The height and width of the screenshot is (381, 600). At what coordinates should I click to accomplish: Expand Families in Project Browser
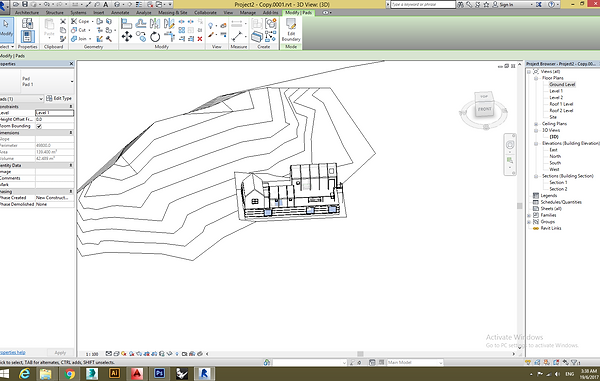tap(529, 215)
